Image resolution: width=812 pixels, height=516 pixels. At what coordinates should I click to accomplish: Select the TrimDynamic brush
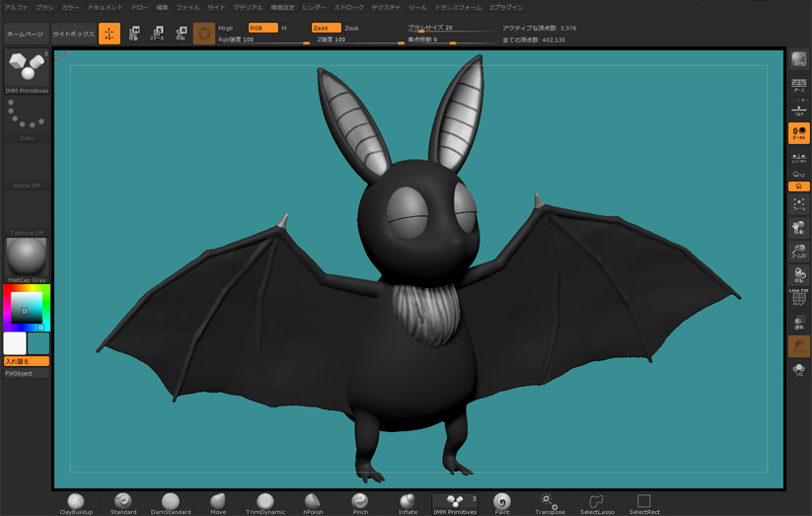pos(265,503)
